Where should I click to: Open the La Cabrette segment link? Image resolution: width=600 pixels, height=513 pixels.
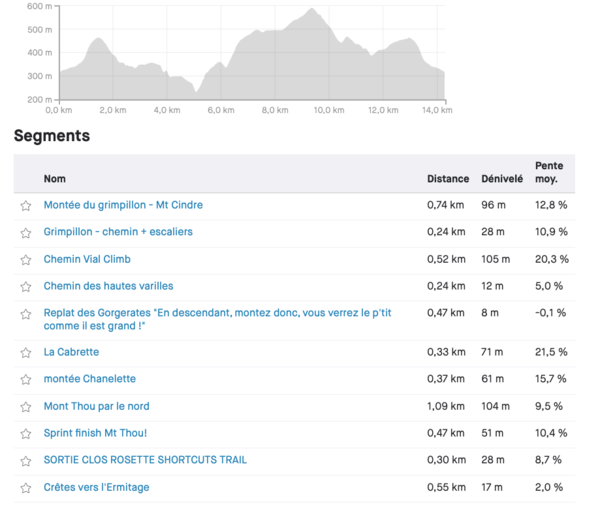pos(71,352)
